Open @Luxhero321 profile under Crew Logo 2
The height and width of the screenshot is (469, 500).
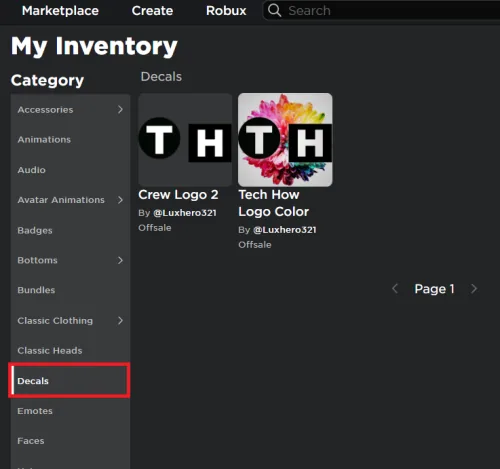pyautogui.click(x=185, y=213)
